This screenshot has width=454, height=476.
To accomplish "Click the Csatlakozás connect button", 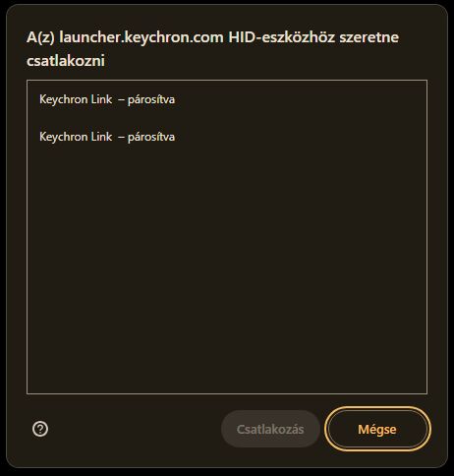I will [x=270, y=429].
